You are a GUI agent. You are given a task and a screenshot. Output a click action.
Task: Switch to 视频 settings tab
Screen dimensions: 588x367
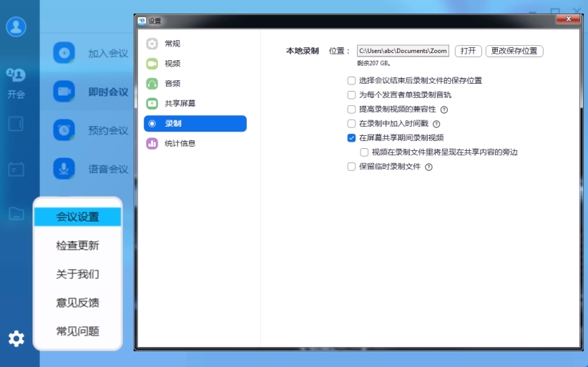pos(195,64)
